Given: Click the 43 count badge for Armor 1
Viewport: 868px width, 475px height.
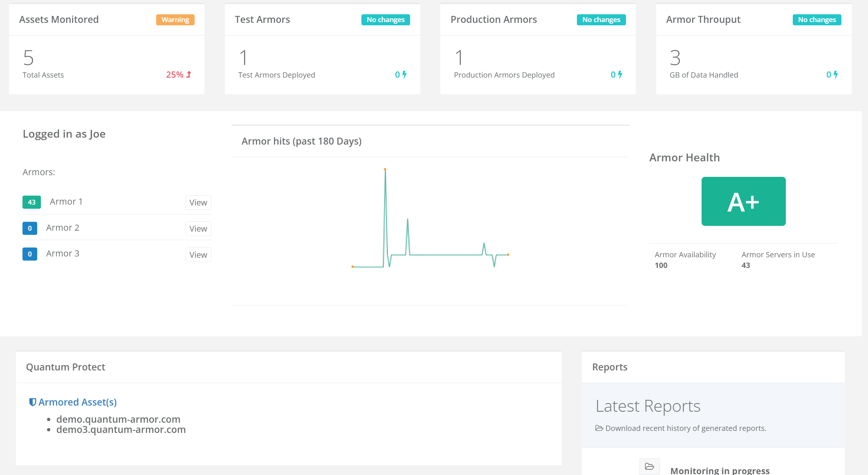Looking at the screenshot, I should pos(31,202).
